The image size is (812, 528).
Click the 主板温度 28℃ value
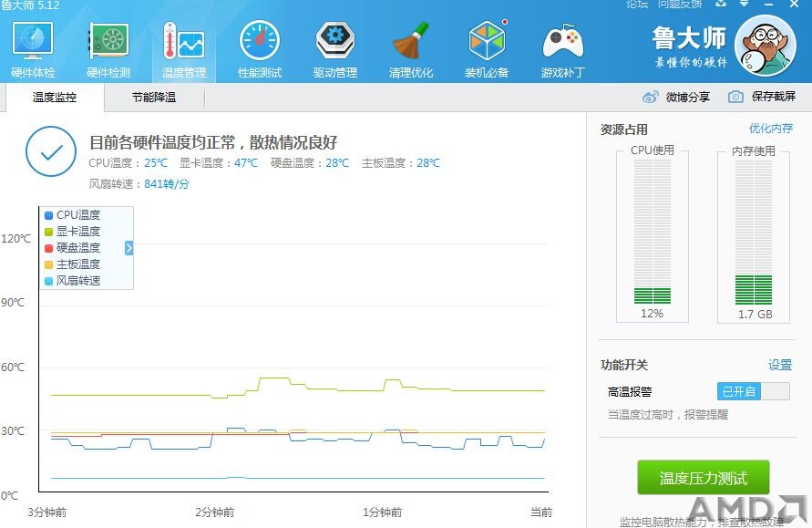point(428,163)
